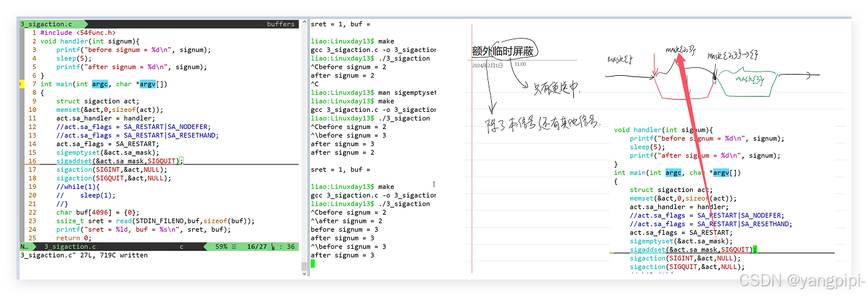Click vim line 16 'sigaddset(&act.sa_mask,SIGQUIT);'

pyautogui.click(x=120, y=161)
